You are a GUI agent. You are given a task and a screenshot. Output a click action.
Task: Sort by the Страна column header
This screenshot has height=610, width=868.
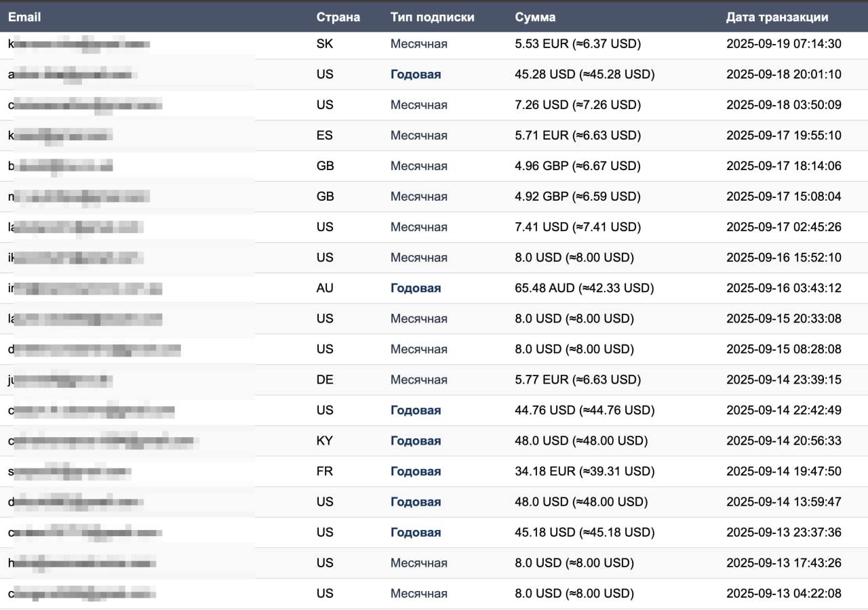click(x=338, y=18)
